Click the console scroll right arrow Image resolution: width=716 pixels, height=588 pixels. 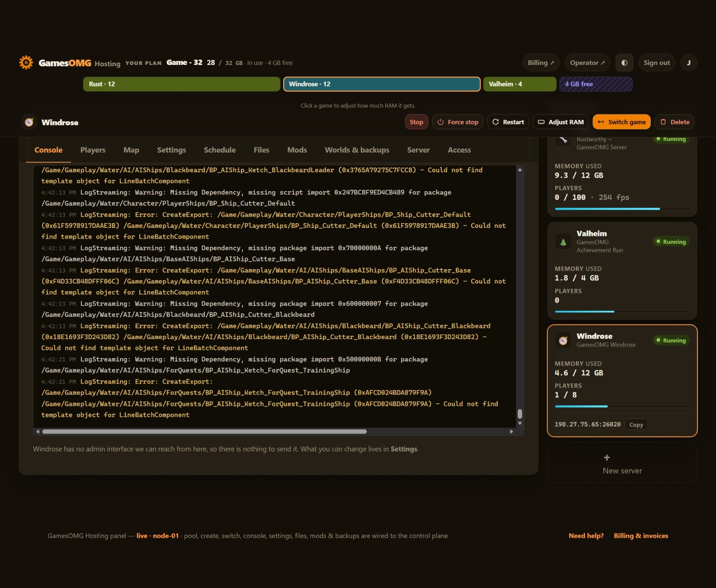[x=511, y=432]
